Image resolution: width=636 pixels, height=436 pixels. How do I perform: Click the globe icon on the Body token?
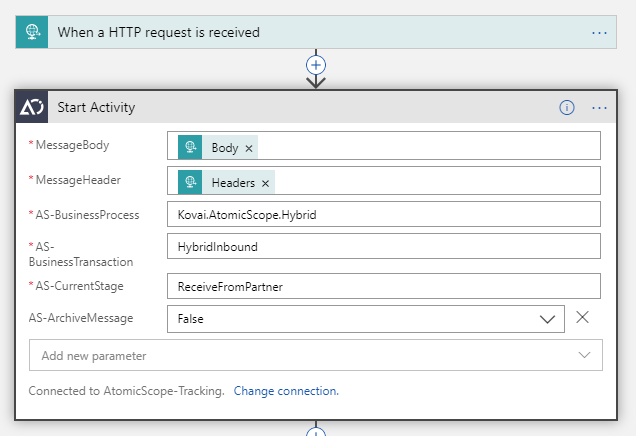click(x=190, y=147)
